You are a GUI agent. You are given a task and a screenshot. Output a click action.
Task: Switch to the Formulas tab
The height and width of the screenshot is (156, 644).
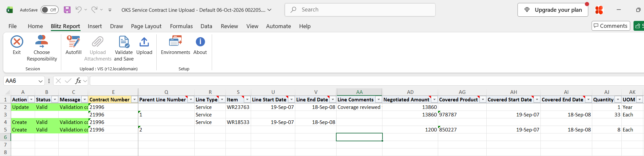181,26
